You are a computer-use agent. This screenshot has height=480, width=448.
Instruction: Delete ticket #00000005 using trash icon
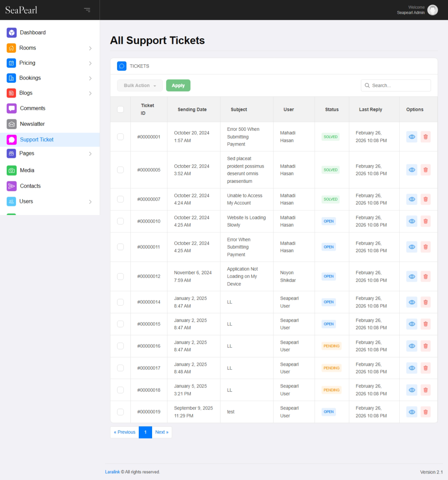click(425, 170)
